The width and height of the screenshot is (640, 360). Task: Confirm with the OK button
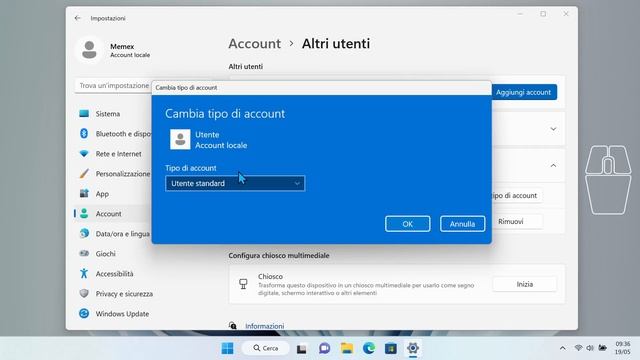click(407, 224)
